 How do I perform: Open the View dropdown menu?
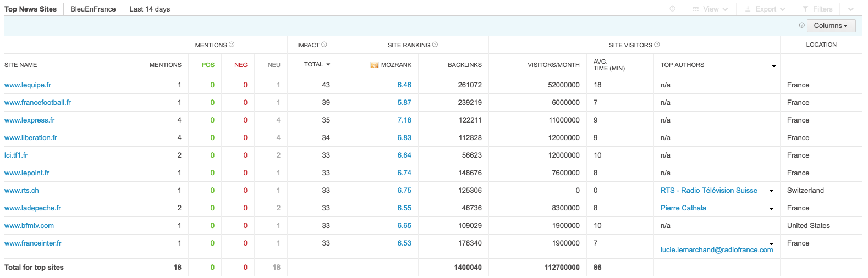point(710,9)
